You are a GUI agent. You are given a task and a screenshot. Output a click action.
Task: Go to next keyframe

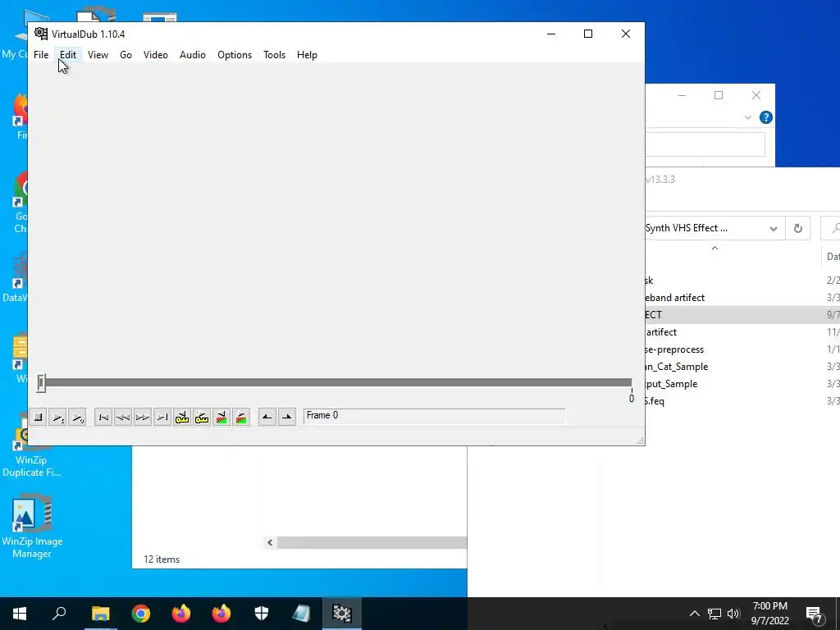point(202,418)
